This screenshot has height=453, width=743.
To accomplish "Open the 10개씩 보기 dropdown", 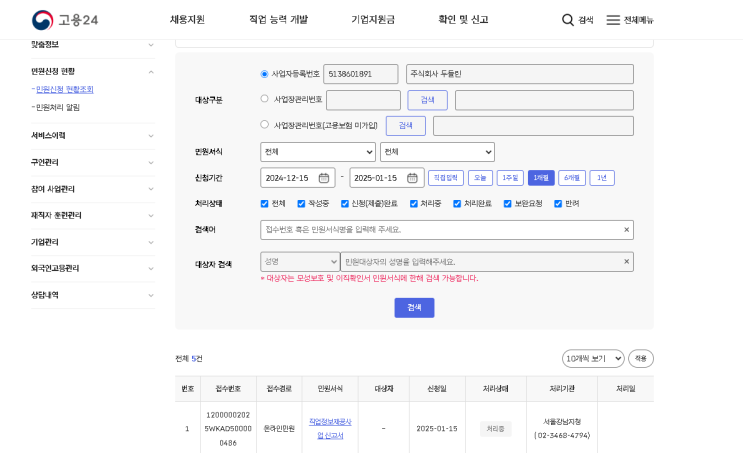I will (593, 359).
